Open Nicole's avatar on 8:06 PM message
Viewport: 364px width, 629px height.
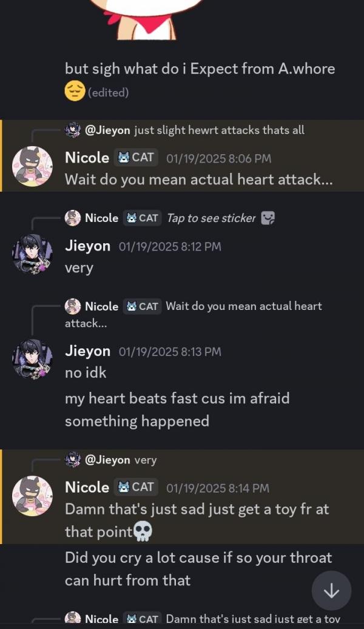pos(32,166)
